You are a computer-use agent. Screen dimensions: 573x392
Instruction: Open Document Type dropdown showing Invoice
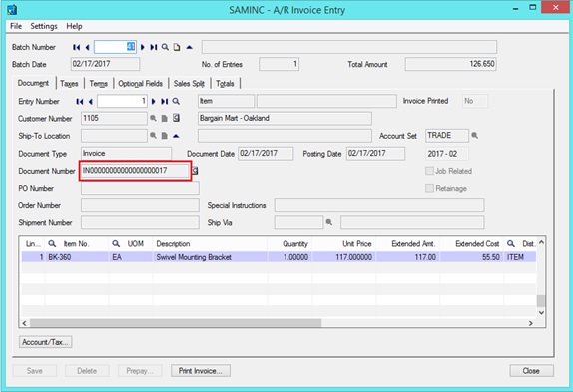[x=126, y=153]
